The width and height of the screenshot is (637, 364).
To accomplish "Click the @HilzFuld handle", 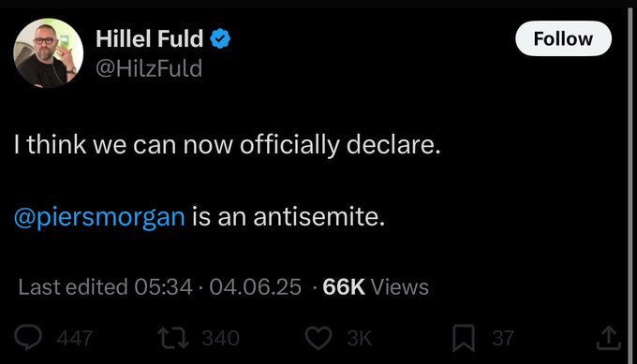I will [x=149, y=68].
